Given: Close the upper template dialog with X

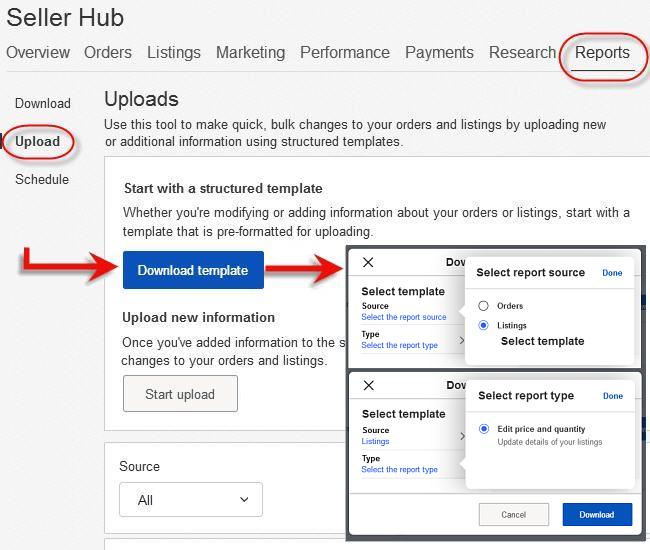Looking at the screenshot, I should click(x=368, y=262).
